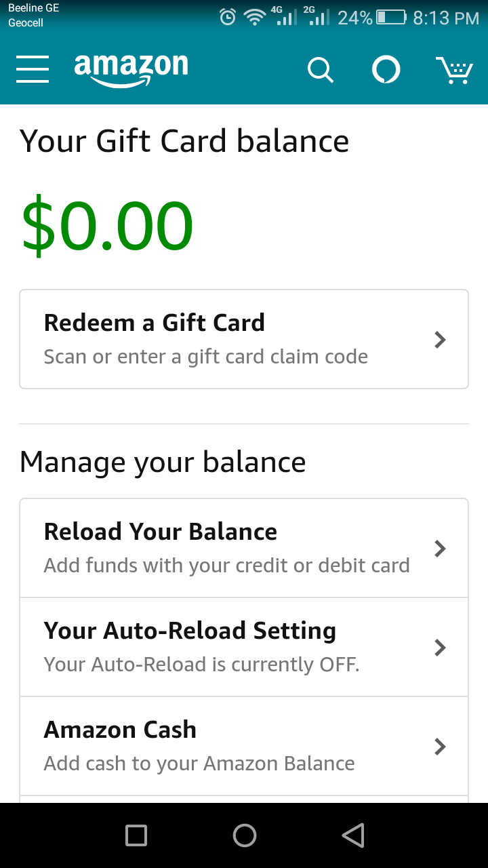Tap the Amazon logo

tap(131, 69)
